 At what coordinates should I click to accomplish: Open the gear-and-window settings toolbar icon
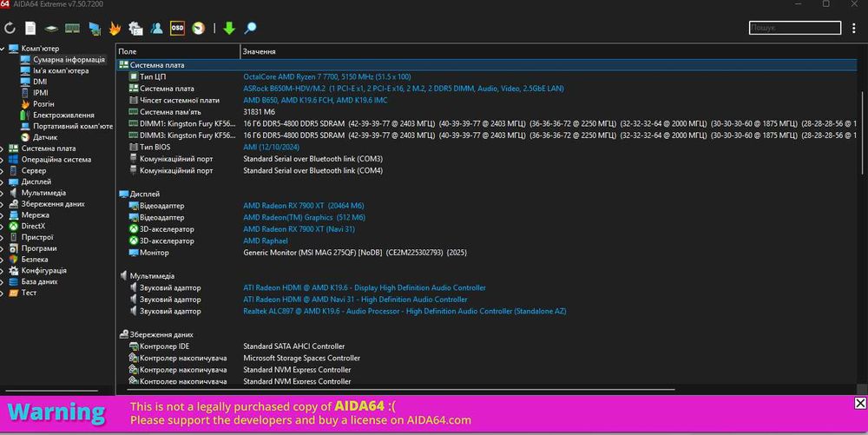(135, 28)
